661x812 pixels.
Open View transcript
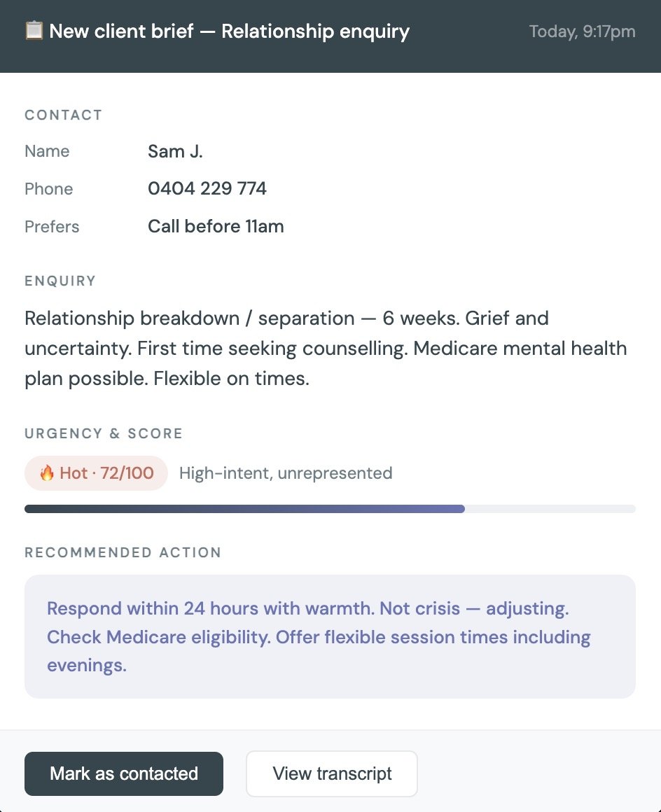(x=331, y=773)
